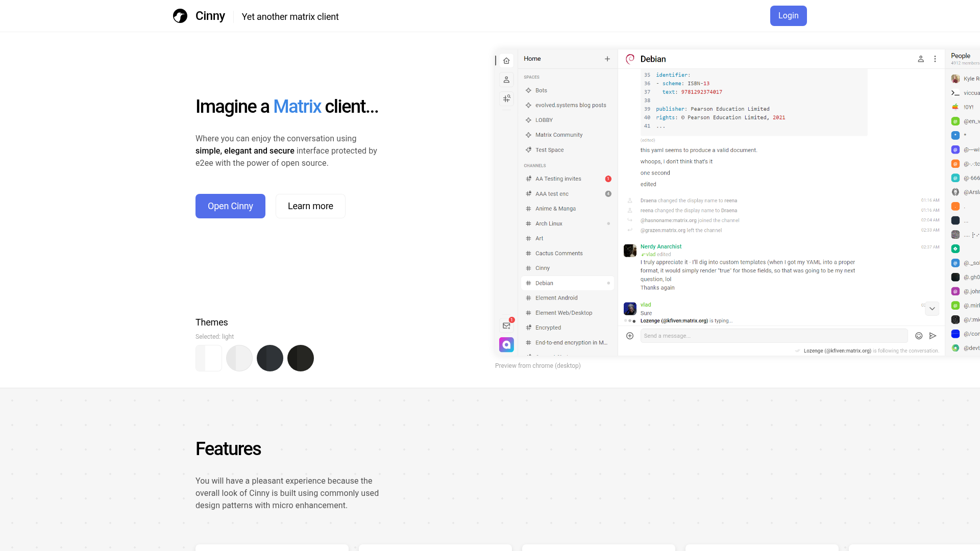Open the Home icon in preview sidebar
This screenshot has width=980, height=551.
pyautogui.click(x=506, y=61)
